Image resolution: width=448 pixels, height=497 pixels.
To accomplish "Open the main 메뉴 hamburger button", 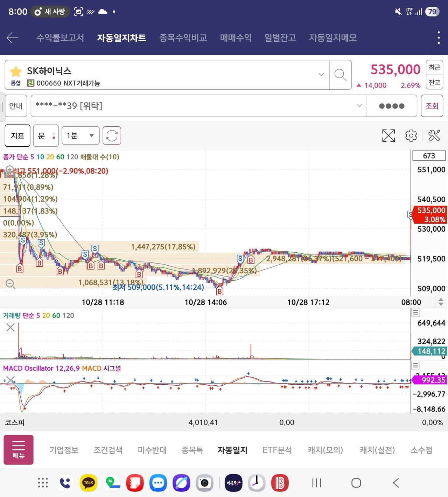I will tap(18, 450).
